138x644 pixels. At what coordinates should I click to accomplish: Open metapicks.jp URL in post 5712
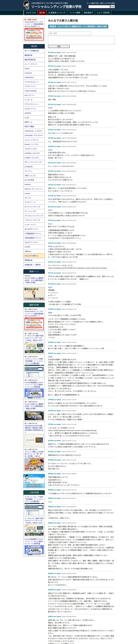tap(77, 268)
